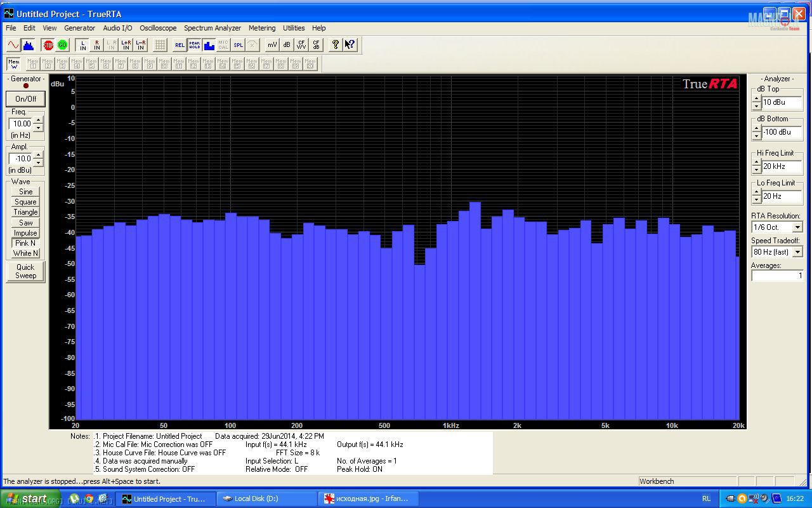Switch to oscilloscope sine-wave view icon
The image size is (812, 508).
[x=13, y=45]
